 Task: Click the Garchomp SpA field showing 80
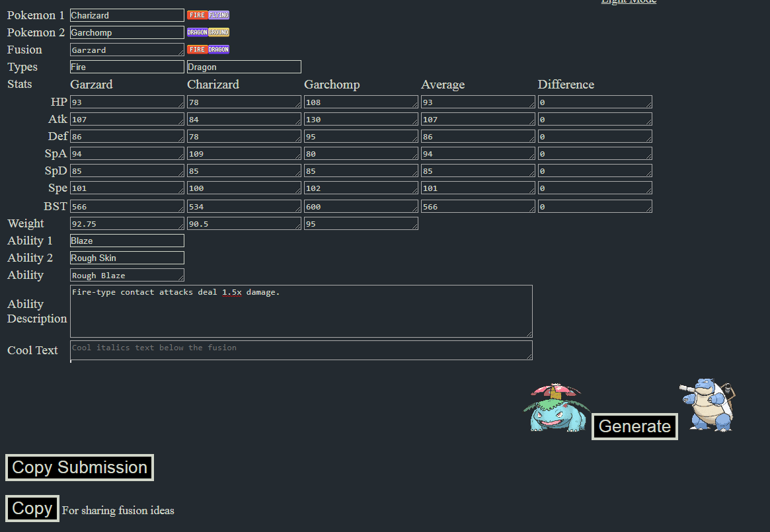click(x=361, y=153)
